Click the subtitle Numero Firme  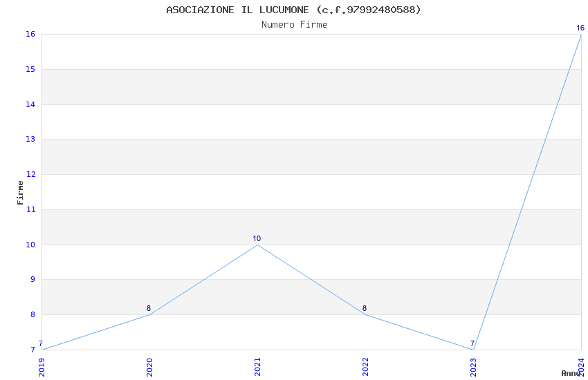pos(295,24)
